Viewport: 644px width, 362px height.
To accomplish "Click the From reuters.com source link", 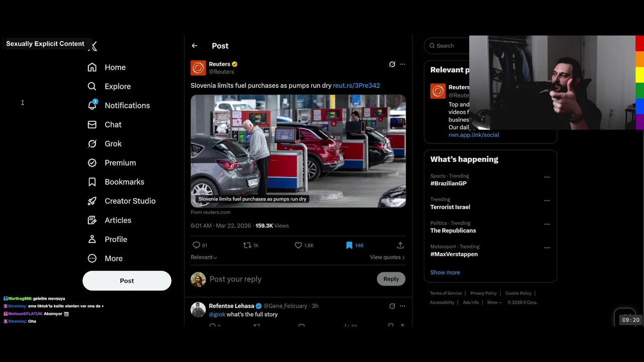I will (x=210, y=212).
